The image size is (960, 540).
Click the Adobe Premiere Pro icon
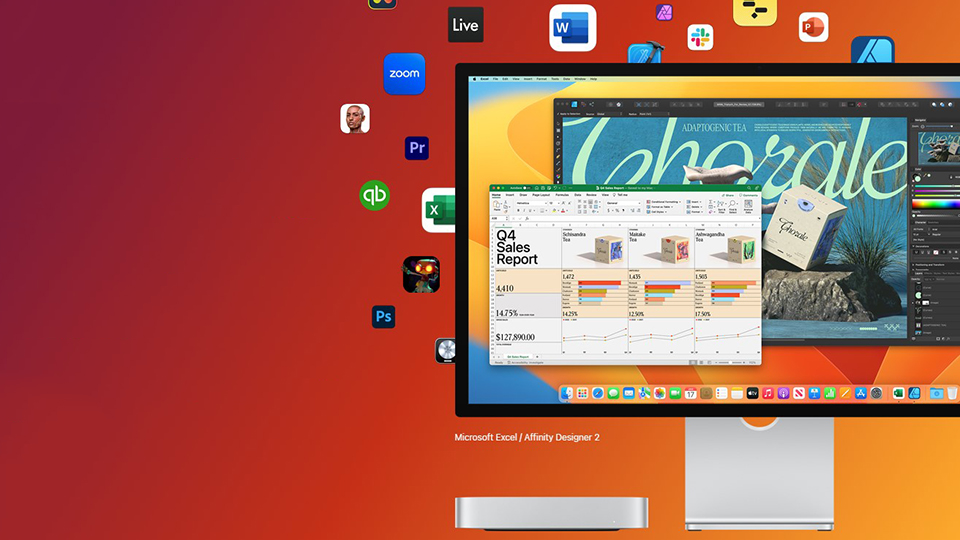tap(417, 148)
